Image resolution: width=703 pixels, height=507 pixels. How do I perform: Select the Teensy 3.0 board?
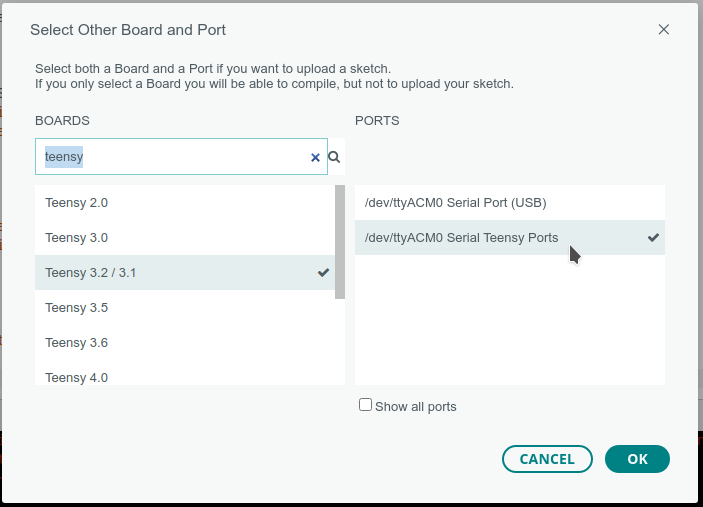185,238
